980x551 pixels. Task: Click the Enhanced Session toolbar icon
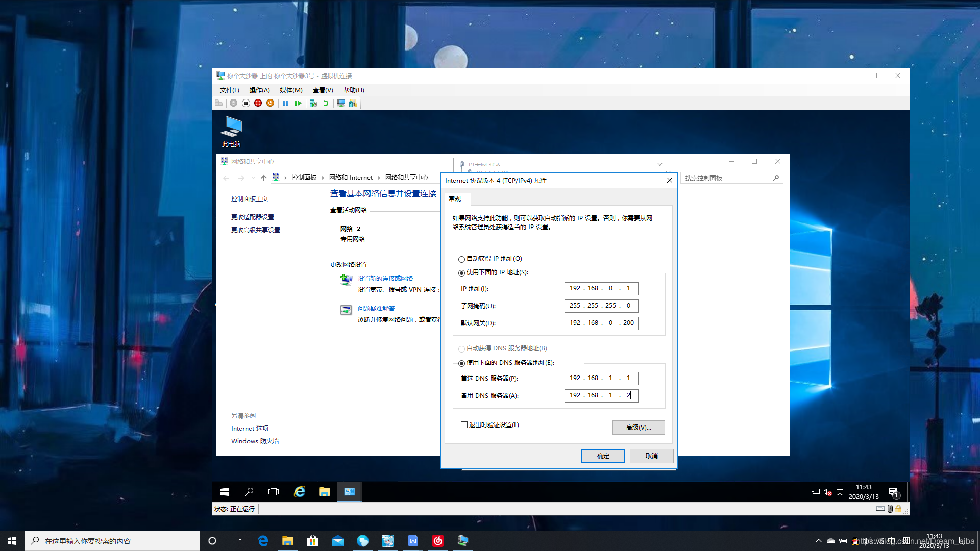(341, 103)
